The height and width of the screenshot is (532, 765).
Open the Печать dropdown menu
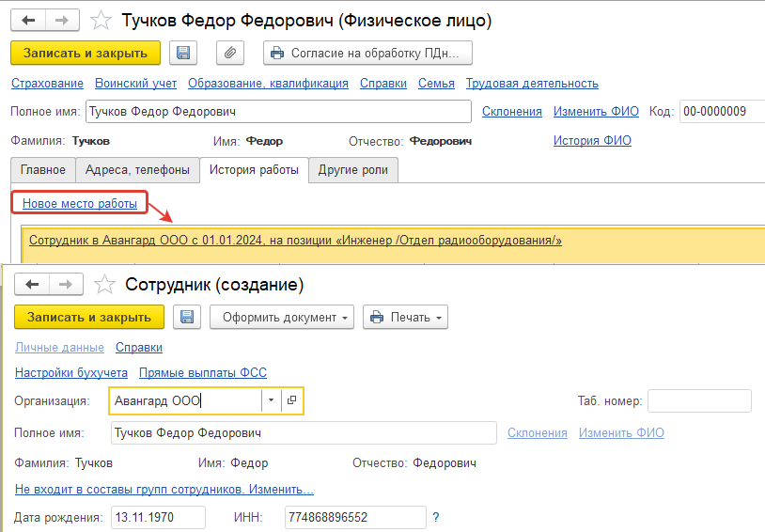(405, 318)
